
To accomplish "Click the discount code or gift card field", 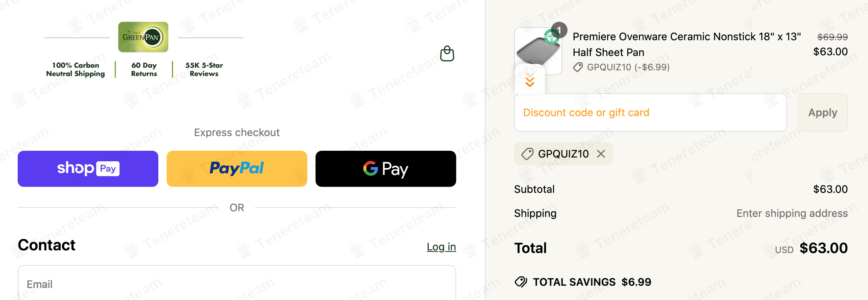I will [650, 112].
